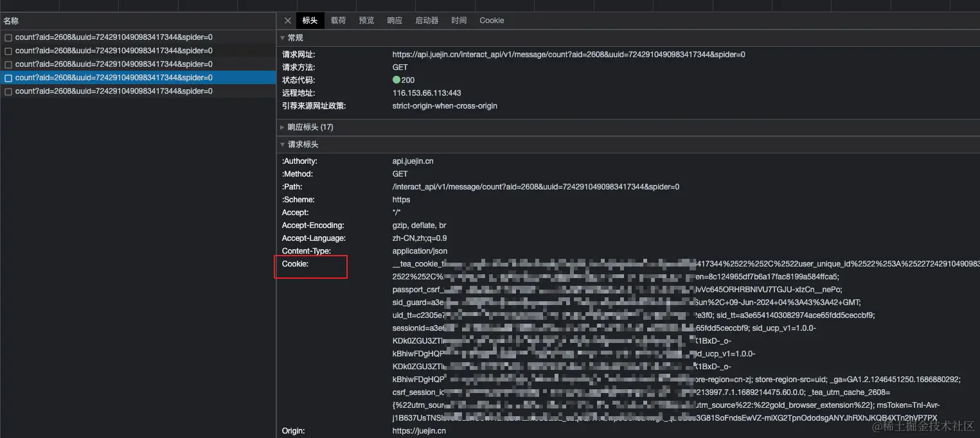The image size is (980, 438).
Task: Click the Accept: header name
Action: pos(295,213)
